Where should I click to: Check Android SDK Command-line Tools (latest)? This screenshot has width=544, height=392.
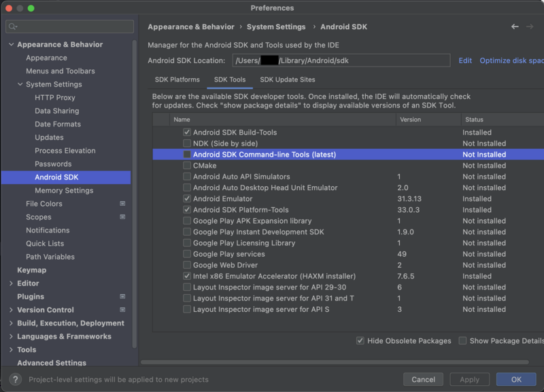coord(187,155)
